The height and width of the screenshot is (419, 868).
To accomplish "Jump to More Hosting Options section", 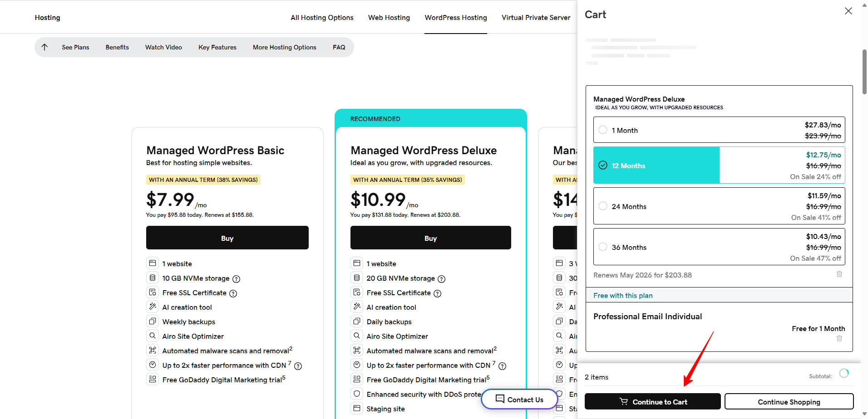I will pyautogui.click(x=285, y=47).
